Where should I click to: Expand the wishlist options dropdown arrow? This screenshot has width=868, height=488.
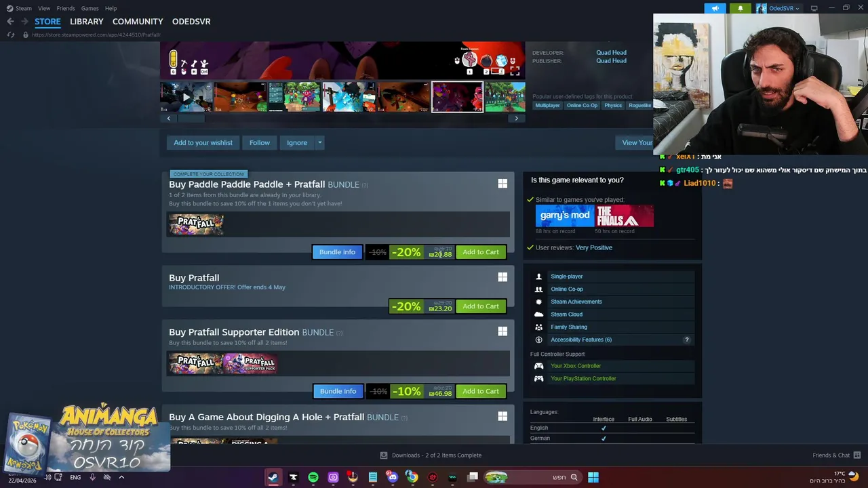(319, 142)
